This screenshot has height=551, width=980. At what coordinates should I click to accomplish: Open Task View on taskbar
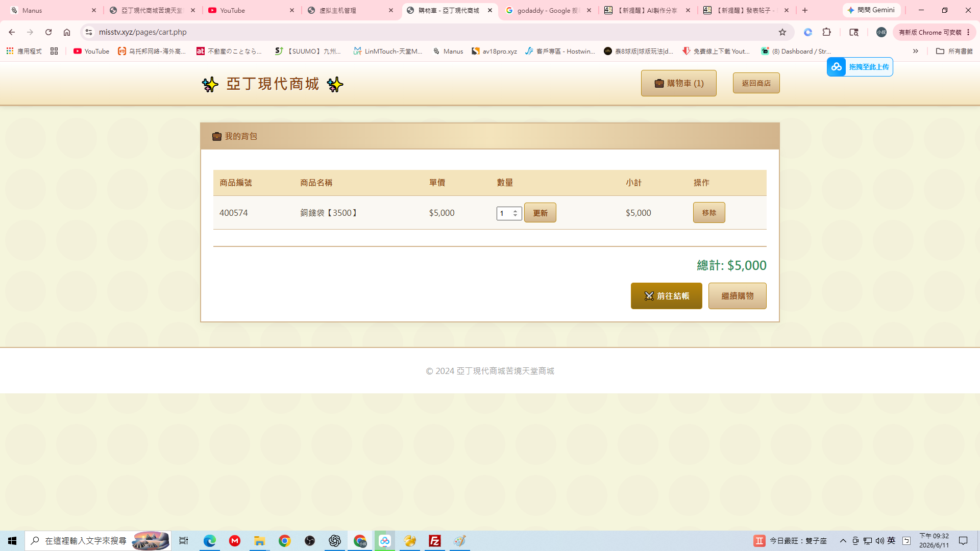184,541
